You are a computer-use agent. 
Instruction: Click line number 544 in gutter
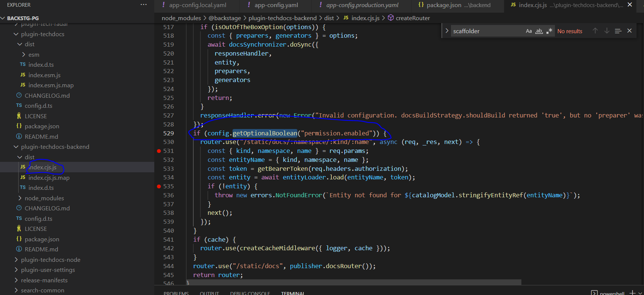(168, 266)
